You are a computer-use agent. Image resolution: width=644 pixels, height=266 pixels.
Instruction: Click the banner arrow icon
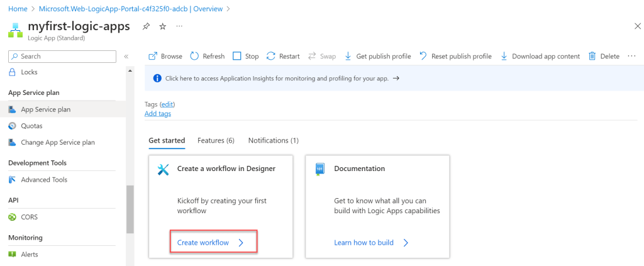[396, 78]
